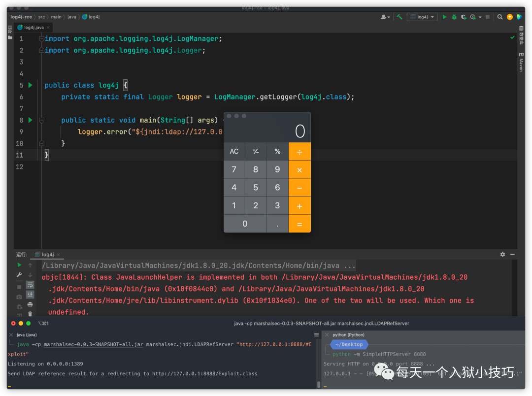Click the java terminal pane scrollbar
Viewport: 532px width, 396px height.
319,384
